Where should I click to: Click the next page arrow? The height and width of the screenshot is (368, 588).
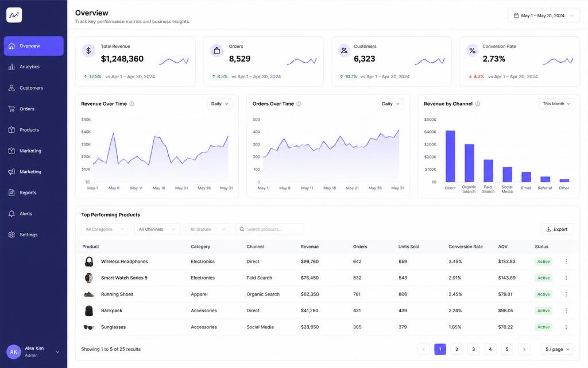(524, 349)
